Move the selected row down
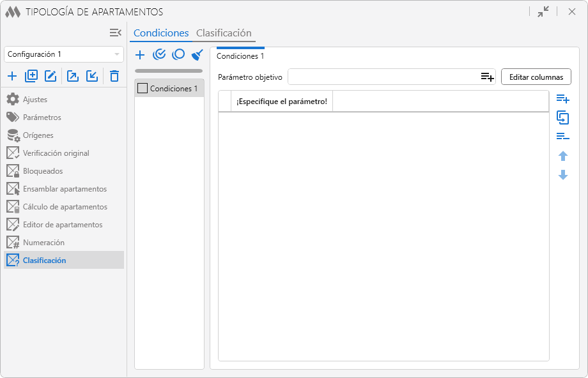Viewport: 588px width, 378px height. click(x=563, y=175)
